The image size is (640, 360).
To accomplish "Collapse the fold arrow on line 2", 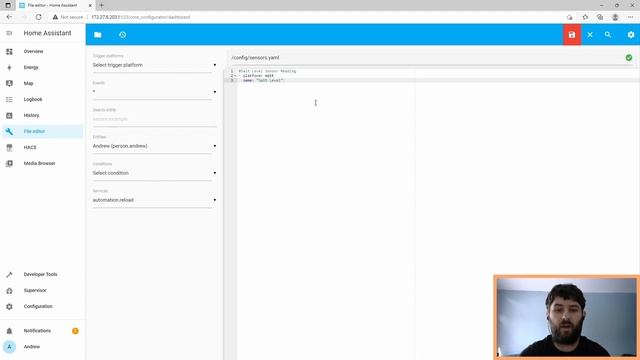I will tap(236, 76).
